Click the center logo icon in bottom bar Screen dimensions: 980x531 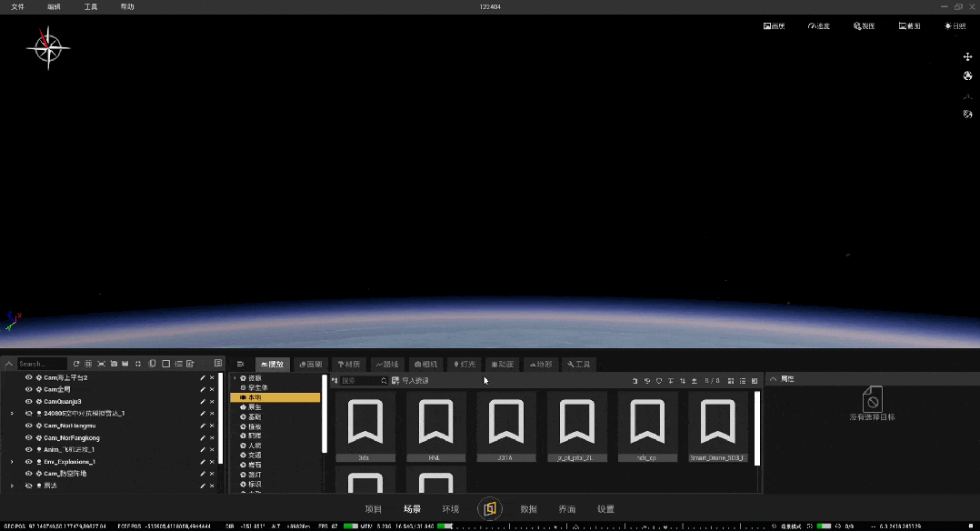(x=489, y=509)
